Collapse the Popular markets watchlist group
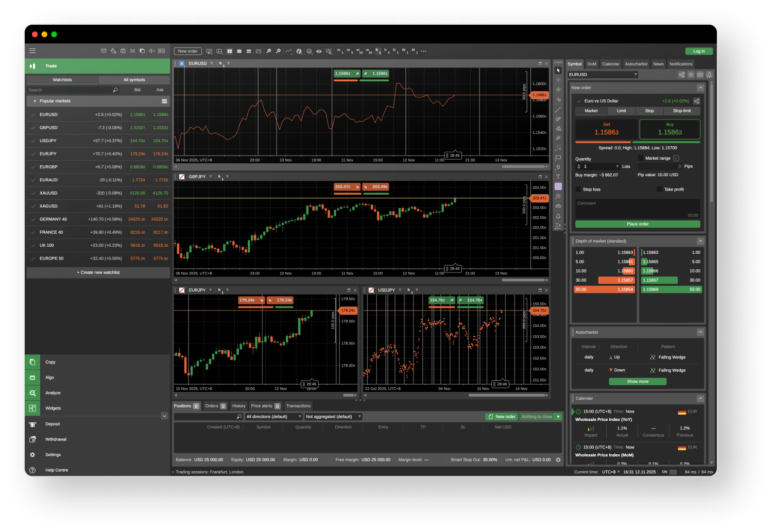The height and width of the screenshot is (532, 773). click(x=35, y=101)
